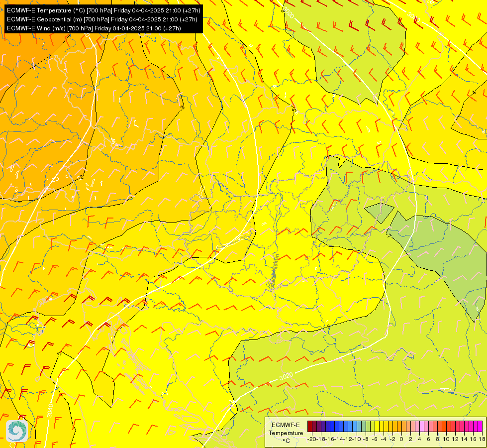Click the -20 legend value
The width and height of the screenshot is (487, 448).
[312, 440]
